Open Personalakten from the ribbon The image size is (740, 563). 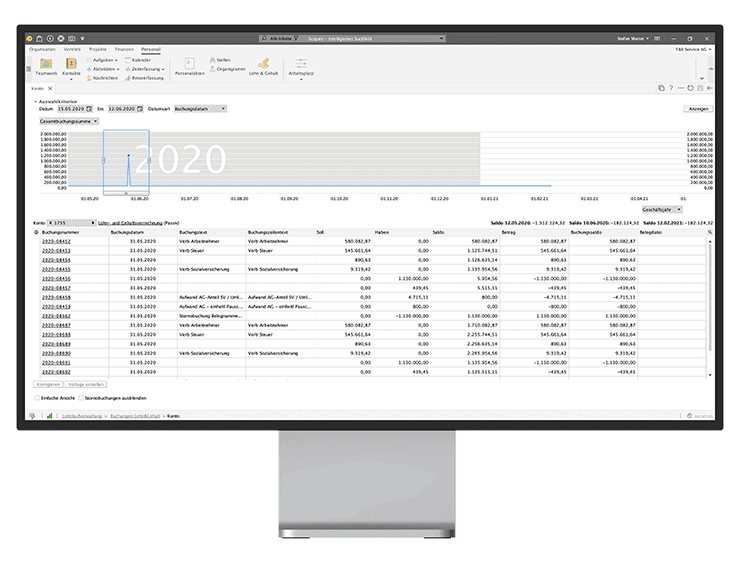188,67
